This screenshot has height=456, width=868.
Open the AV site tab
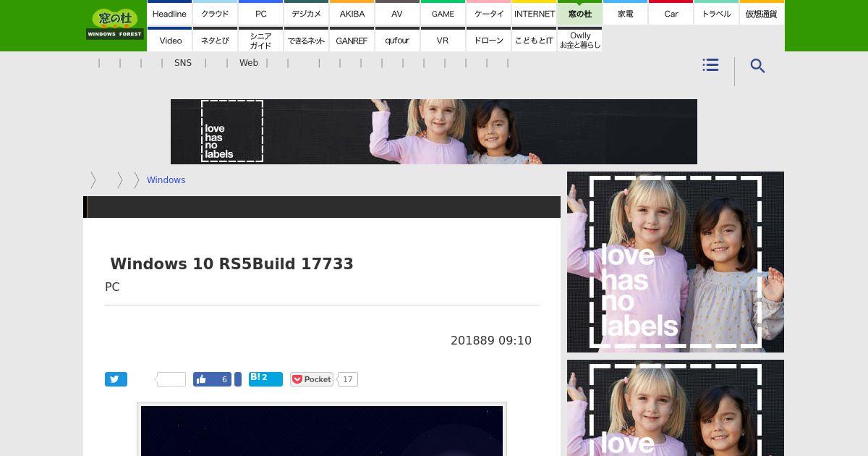[397, 13]
